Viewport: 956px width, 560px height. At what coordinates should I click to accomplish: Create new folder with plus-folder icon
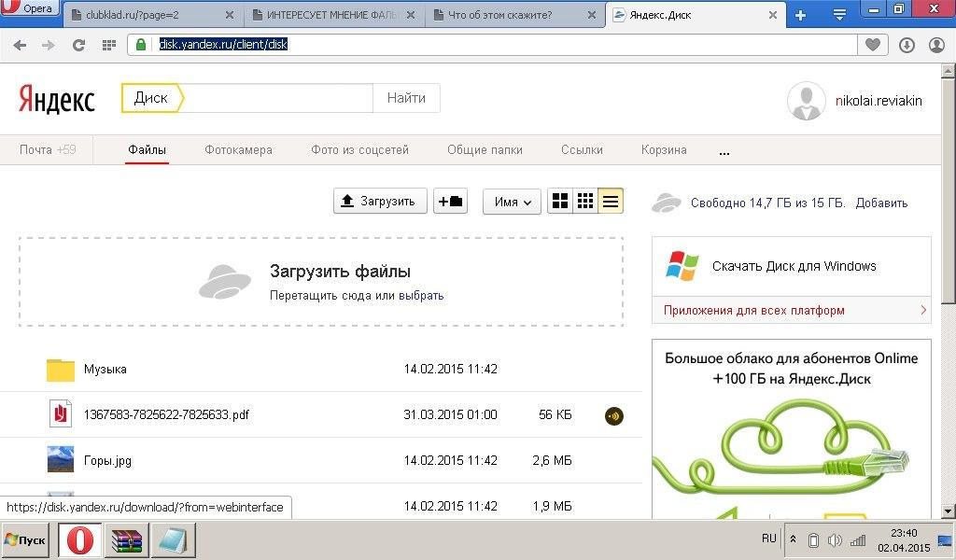tap(451, 201)
